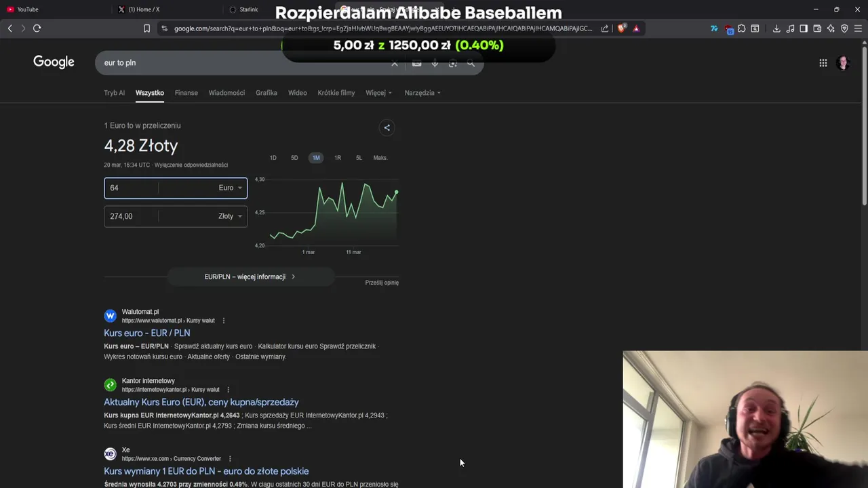Switch to the YouTube browser tab
This screenshot has width=868, height=488.
(x=54, y=9)
